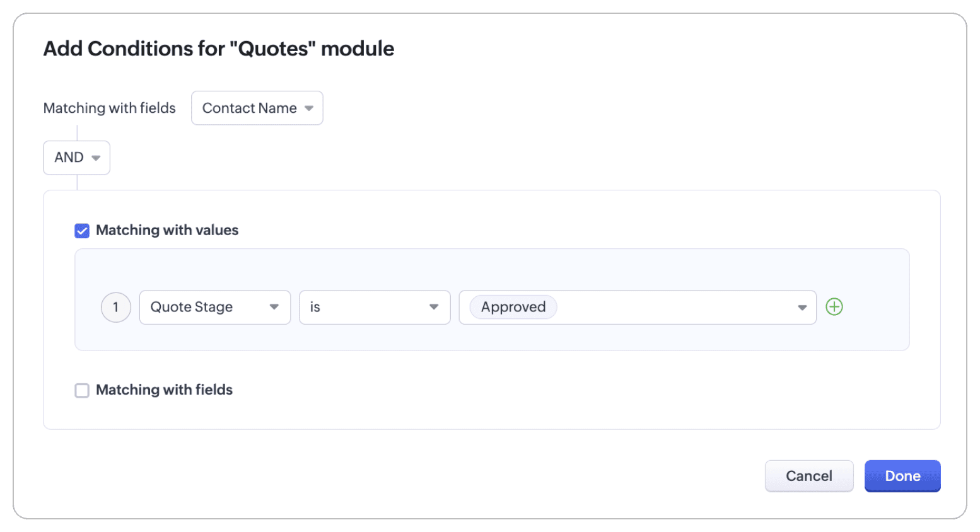The height and width of the screenshot is (532, 980).
Task: Click the dialog title for Quotes module
Action: [219, 49]
